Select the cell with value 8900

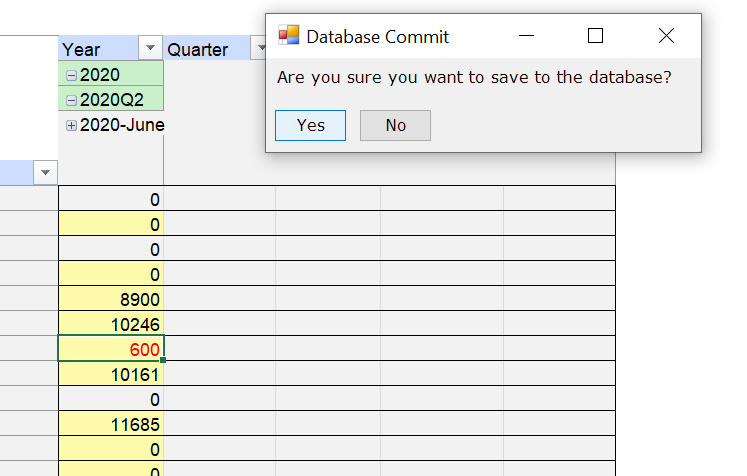111,299
